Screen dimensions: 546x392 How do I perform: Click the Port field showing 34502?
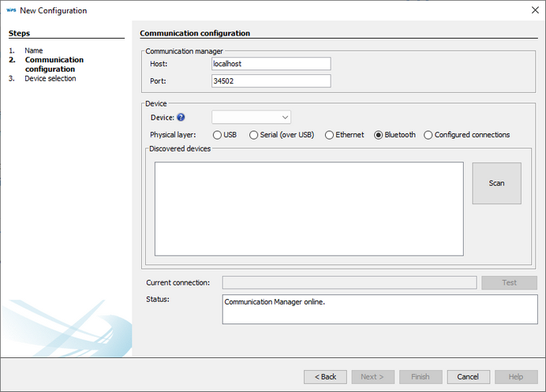pyautogui.click(x=270, y=80)
